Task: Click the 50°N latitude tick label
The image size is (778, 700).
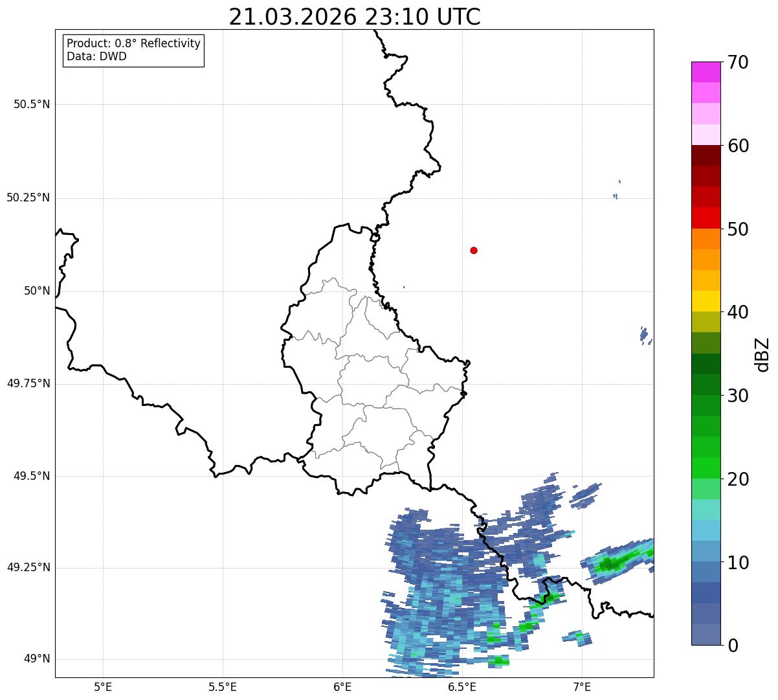Action: pyautogui.click(x=36, y=291)
